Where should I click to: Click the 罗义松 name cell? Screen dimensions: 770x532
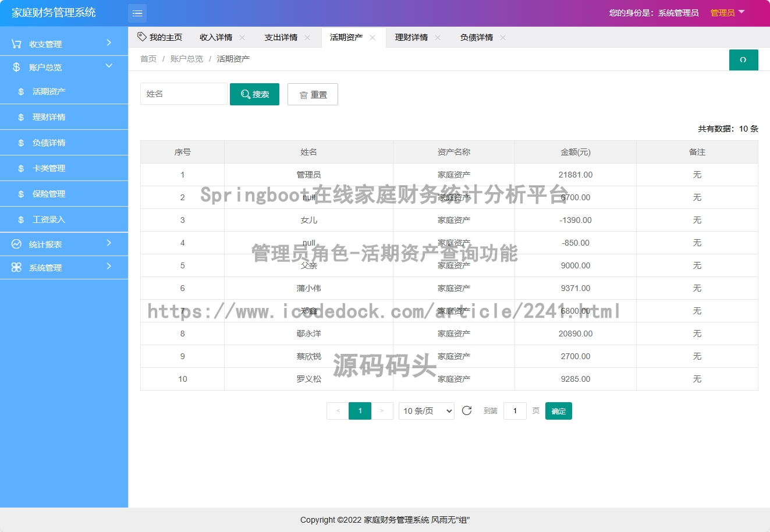308,379
